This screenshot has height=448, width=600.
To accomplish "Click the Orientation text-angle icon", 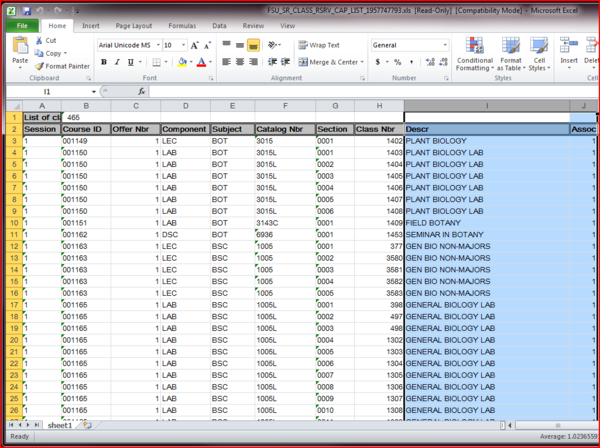I will (x=272, y=45).
